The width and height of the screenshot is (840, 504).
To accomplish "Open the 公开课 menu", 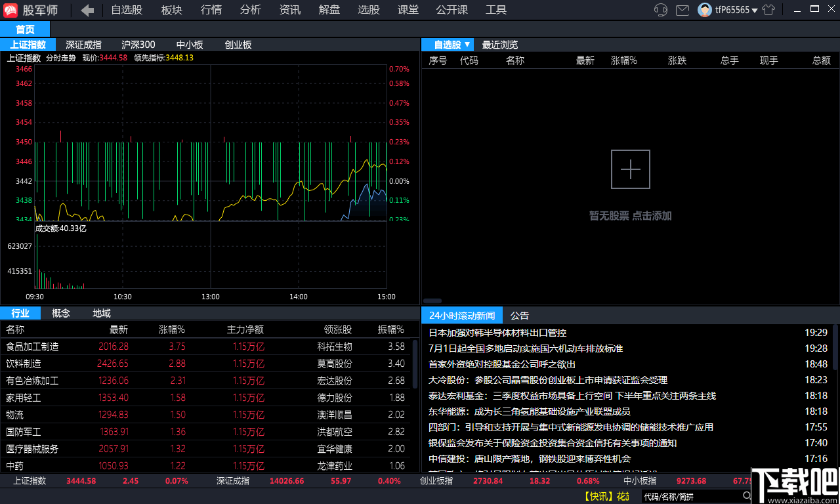I will (x=452, y=10).
